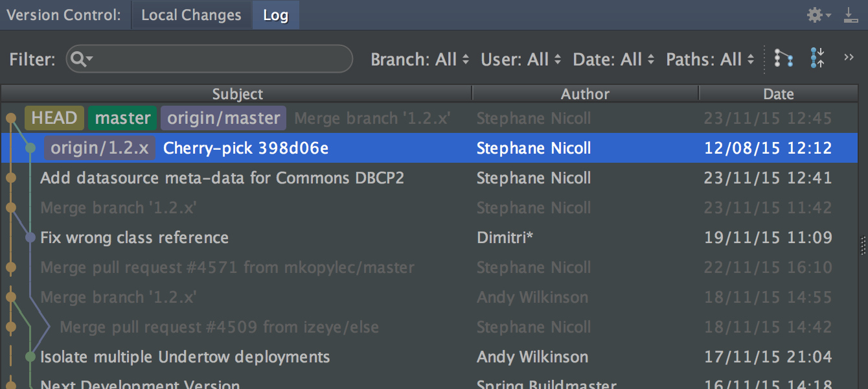868x389 pixels.
Task: Open the search history magnifier icon
Action: click(82, 59)
